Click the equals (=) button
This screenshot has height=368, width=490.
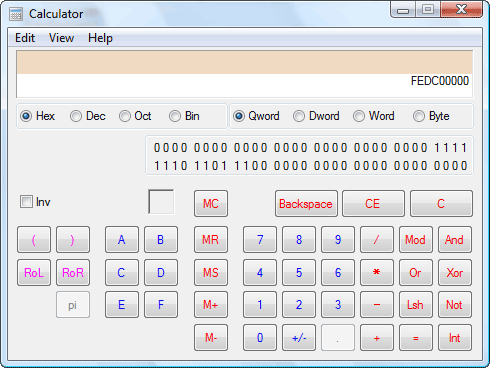point(416,338)
